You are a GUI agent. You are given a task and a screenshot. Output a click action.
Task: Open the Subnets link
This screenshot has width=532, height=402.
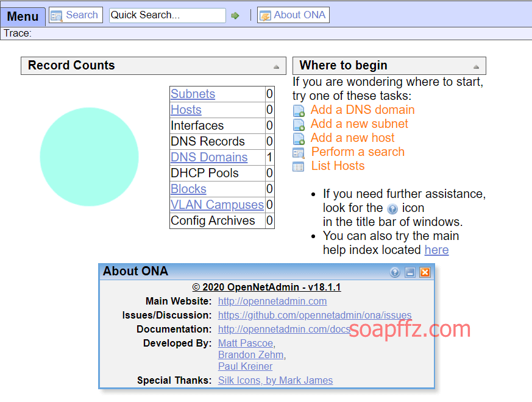click(x=193, y=94)
